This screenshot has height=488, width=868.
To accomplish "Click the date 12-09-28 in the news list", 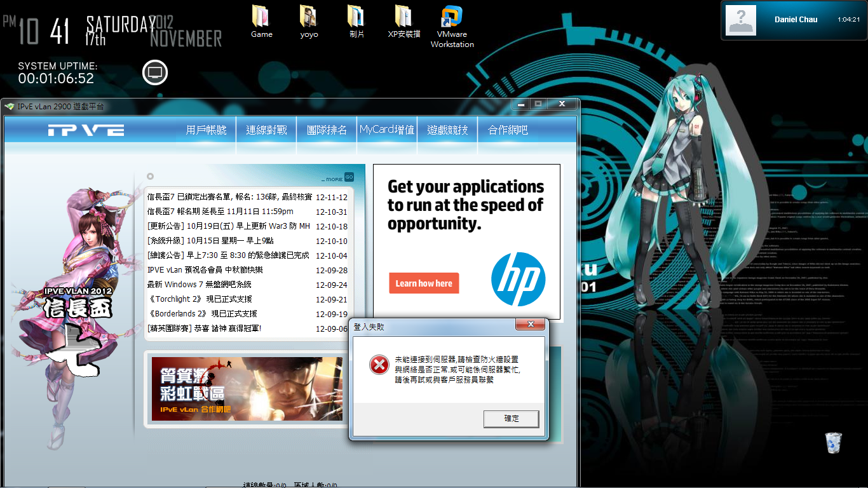I will (x=332, y=271).
